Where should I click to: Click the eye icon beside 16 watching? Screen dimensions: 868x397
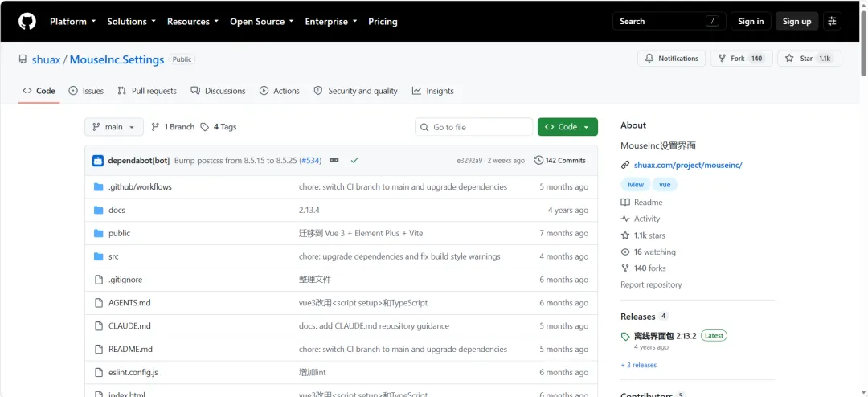[x=625, y=252]
